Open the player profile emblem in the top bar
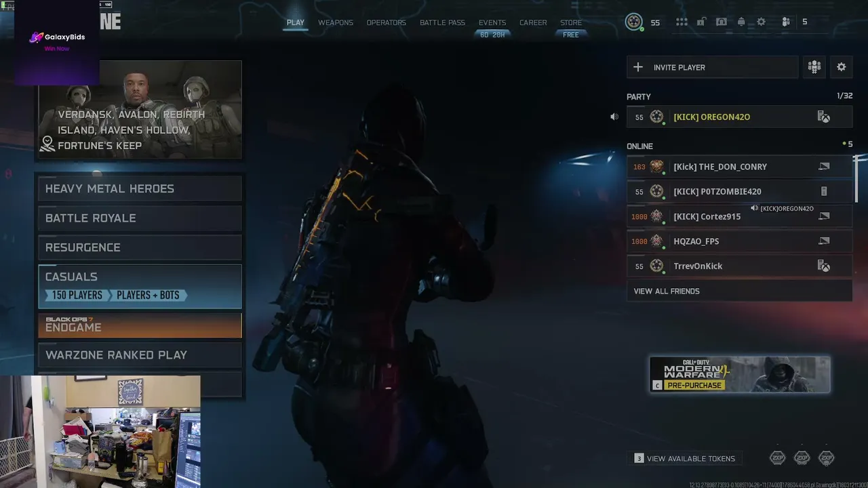868x488 pixels. (633, 22)
